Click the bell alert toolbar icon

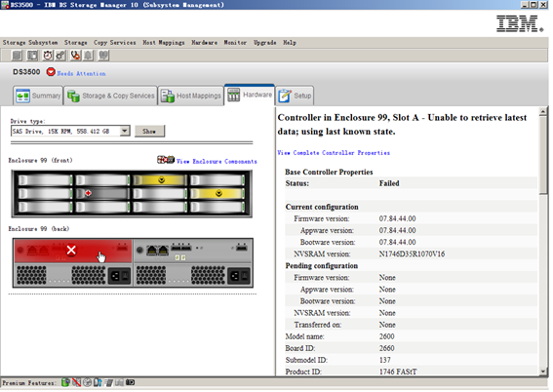(88, 56)
